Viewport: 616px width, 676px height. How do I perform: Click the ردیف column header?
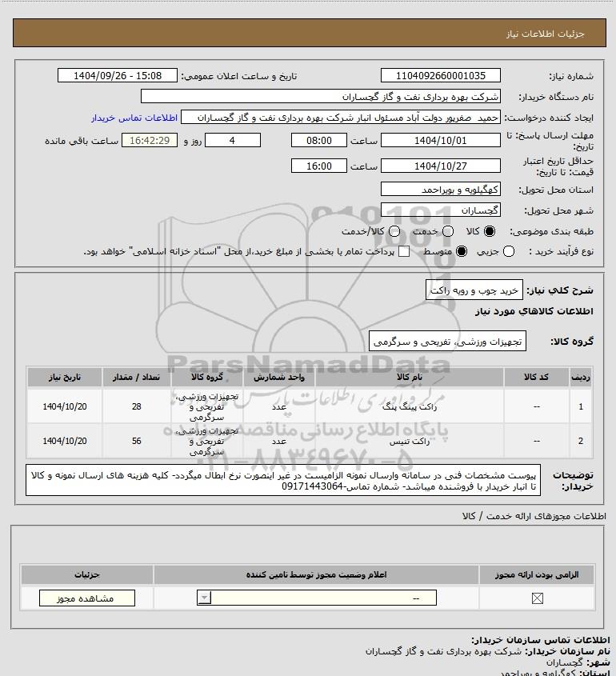[581, 377]
